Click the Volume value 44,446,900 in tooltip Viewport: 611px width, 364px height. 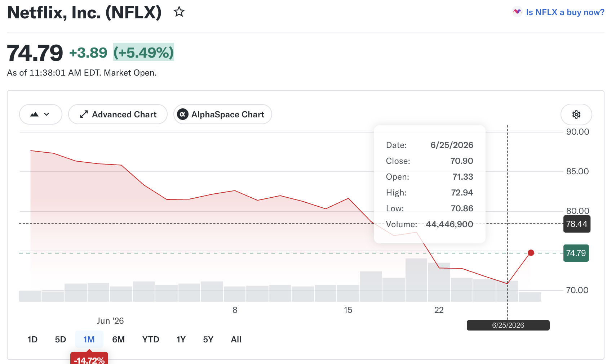(450, 224)
